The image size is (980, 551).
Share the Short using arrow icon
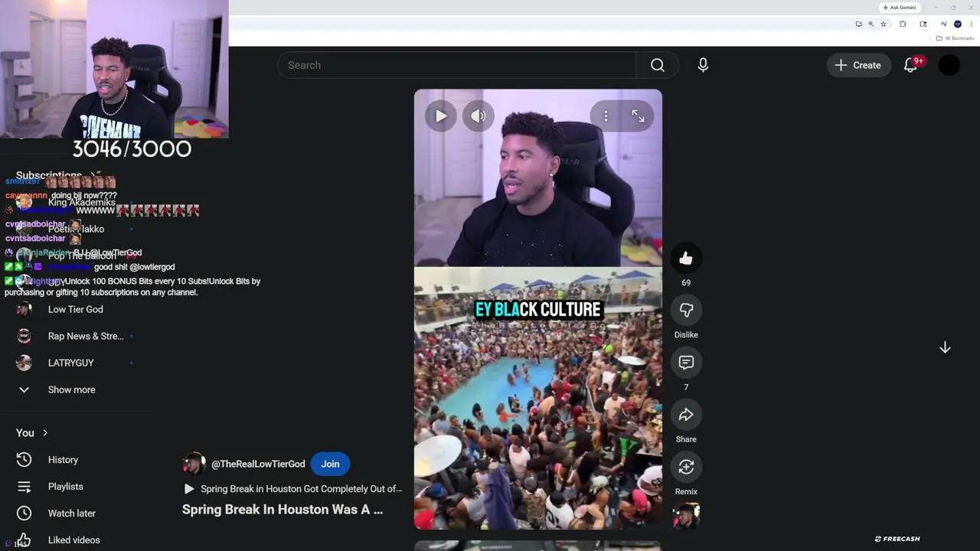[686, 415]
